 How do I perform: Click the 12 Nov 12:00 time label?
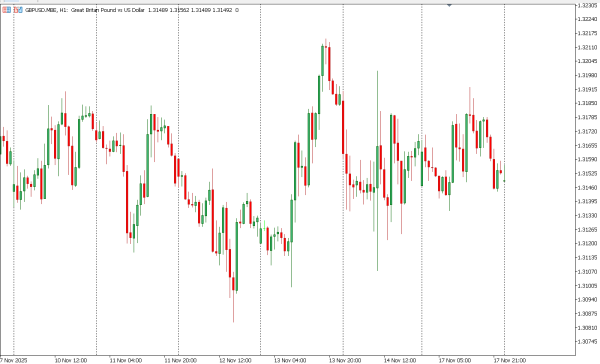[x=235, y=360]
